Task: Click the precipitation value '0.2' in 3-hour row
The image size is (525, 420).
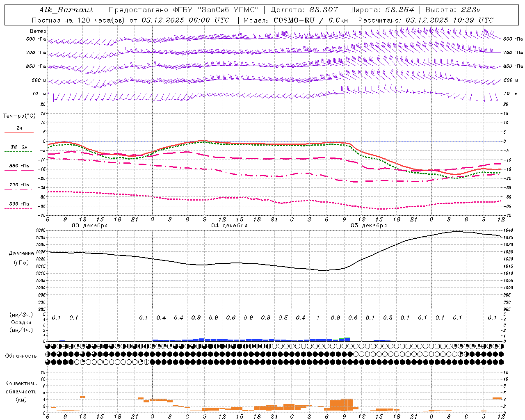Action: (388, 317)
